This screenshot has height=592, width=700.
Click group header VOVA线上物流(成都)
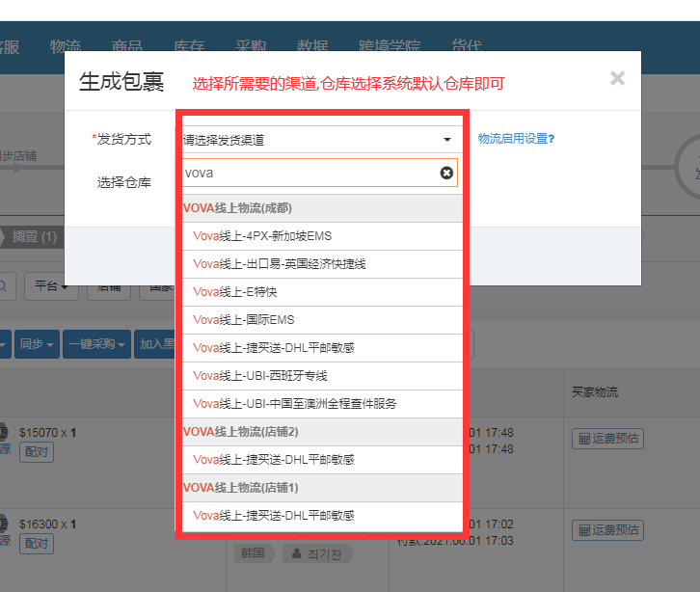pyautogui.click(x=322, y=208)
